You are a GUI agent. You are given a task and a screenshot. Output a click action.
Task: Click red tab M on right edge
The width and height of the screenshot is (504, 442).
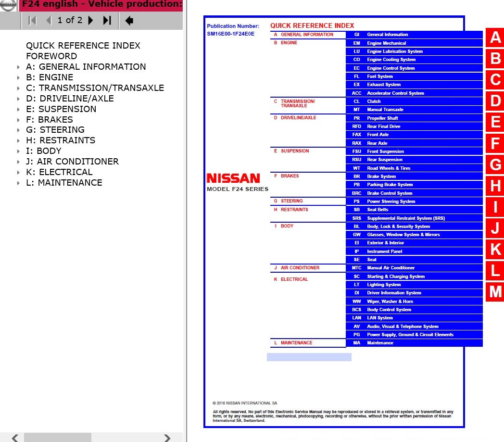pos(495,292)
